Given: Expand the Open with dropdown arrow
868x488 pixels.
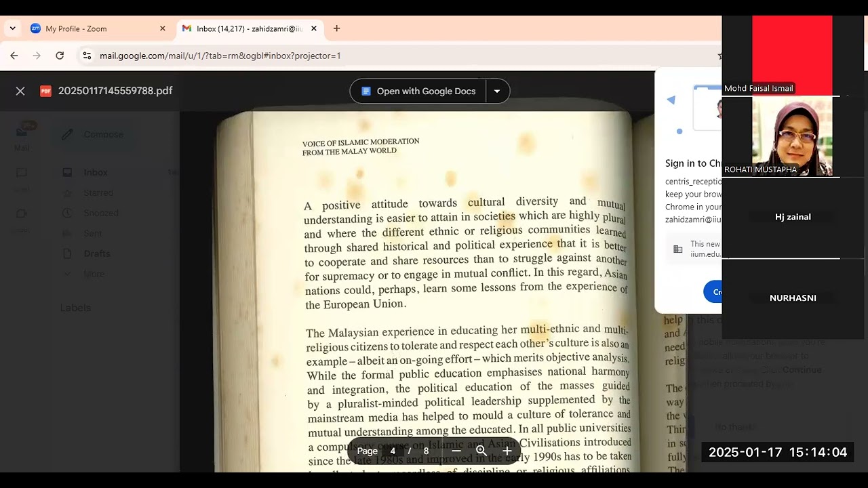Looking at the screenshot, I should (497, 91).
